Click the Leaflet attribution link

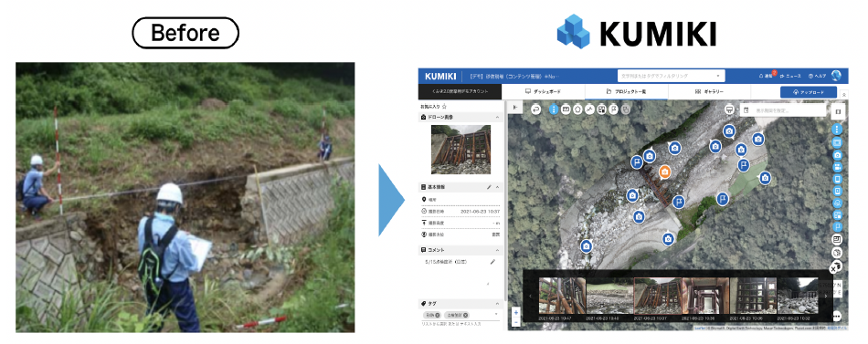pos(700,328)
